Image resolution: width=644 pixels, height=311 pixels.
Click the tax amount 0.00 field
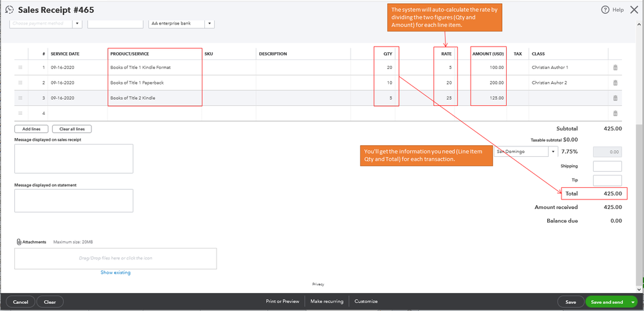607,152
